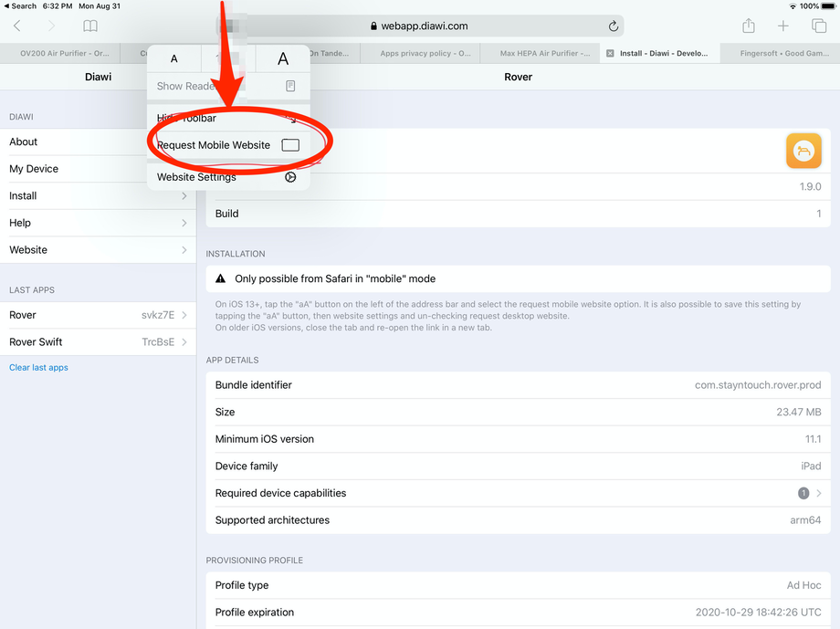Switch to Apps privacy policy tab
840x629 pixels.
(x=421, y=53)
